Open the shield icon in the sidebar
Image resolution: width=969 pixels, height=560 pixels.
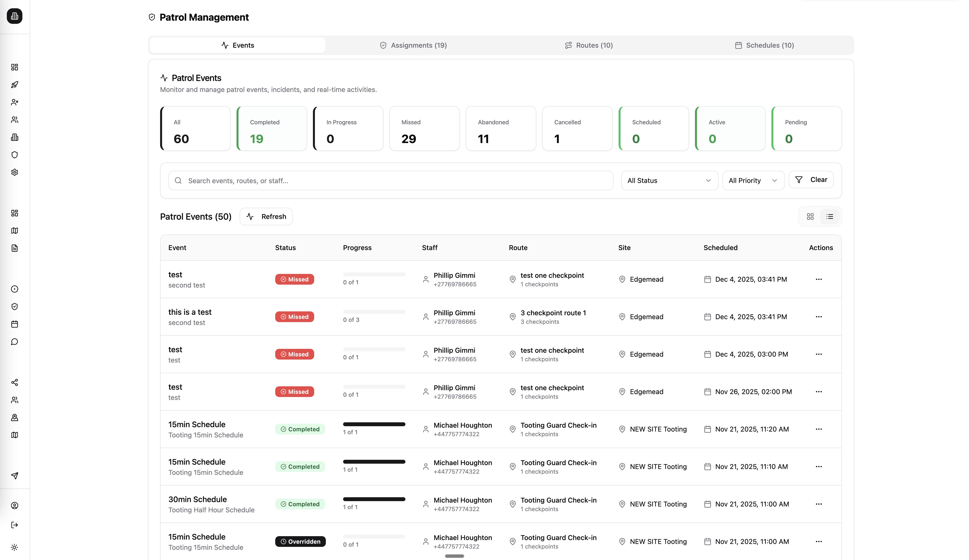click(x=14, y=154)
